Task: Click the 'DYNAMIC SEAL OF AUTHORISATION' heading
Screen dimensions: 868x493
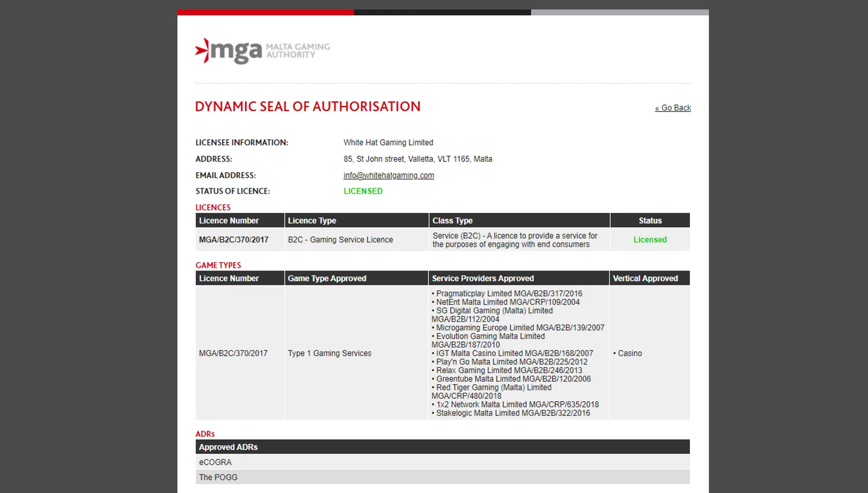Action: (x=307, y=106)
